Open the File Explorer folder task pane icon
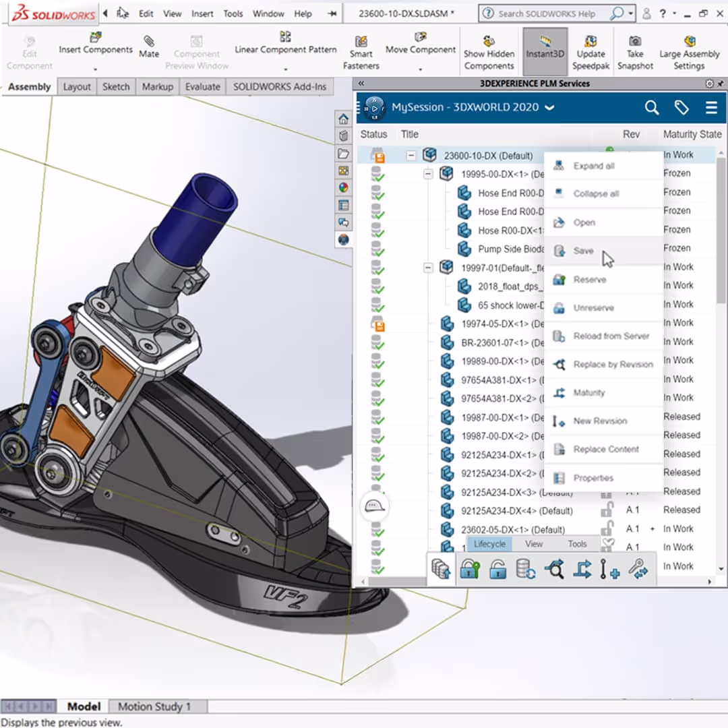This screenshot has height=728, width=728. [343, 154]
